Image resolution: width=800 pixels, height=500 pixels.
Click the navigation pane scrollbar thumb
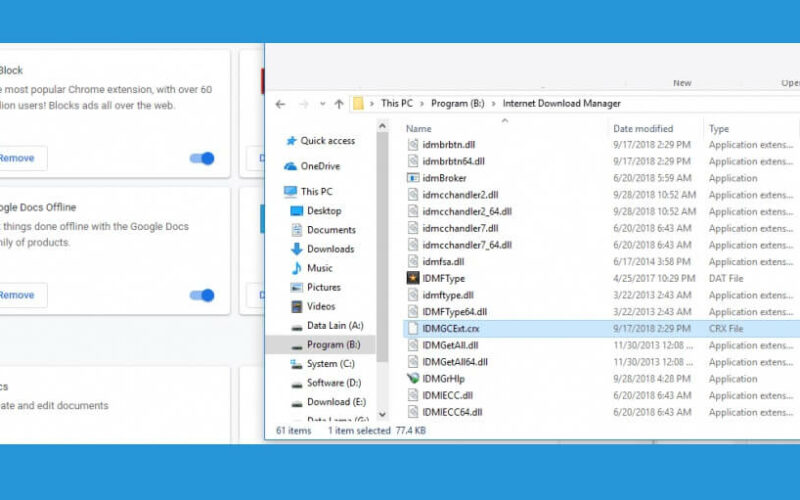383,246
